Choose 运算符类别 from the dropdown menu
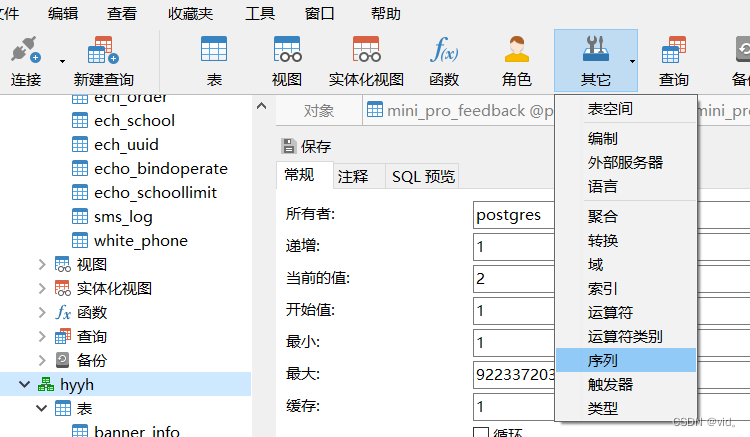Image resolution: width=750 pixels, height=437 pixels. pyautogui.click(x=626, y=337)
